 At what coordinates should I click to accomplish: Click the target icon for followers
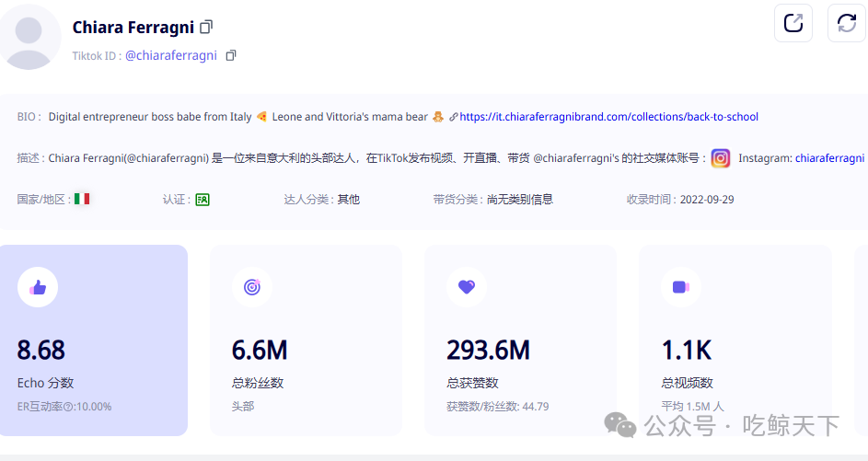pyautogui.click(x=252, y=287)
